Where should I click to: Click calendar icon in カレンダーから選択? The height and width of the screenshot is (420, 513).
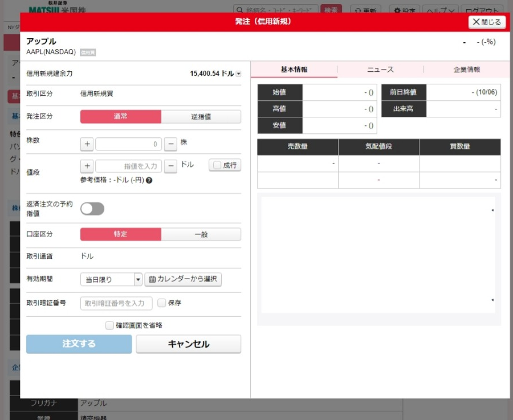152,279
